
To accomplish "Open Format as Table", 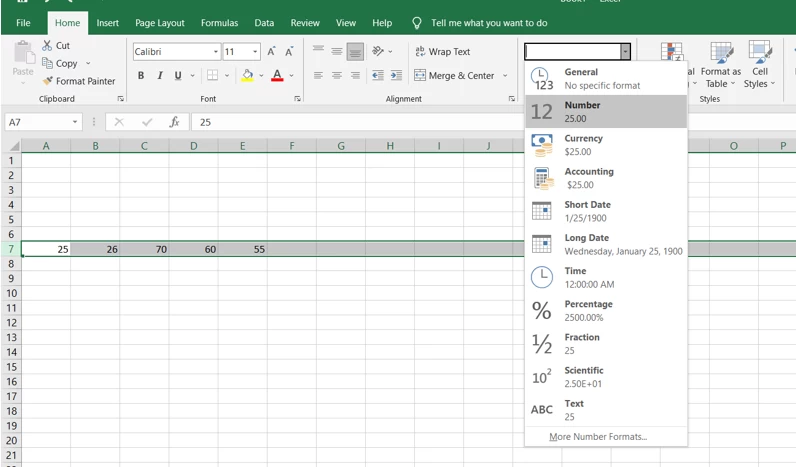I will tap(720, 65).
